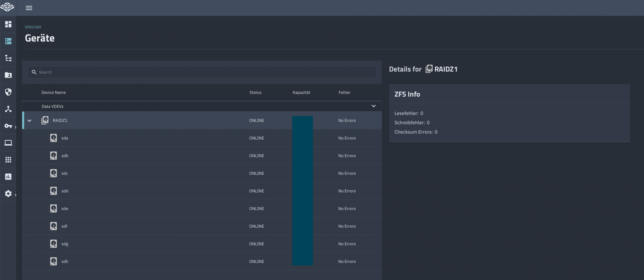
Task: Click the RAIDZ1 vdev icon in table
Action: point(45,120)
